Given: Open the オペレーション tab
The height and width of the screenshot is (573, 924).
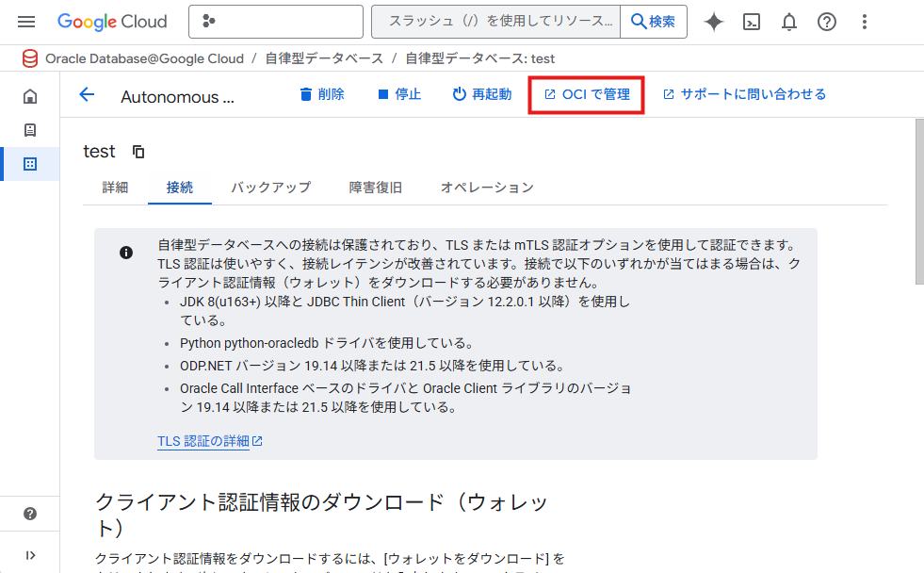Looking at the screenshot, I should 487,188.
